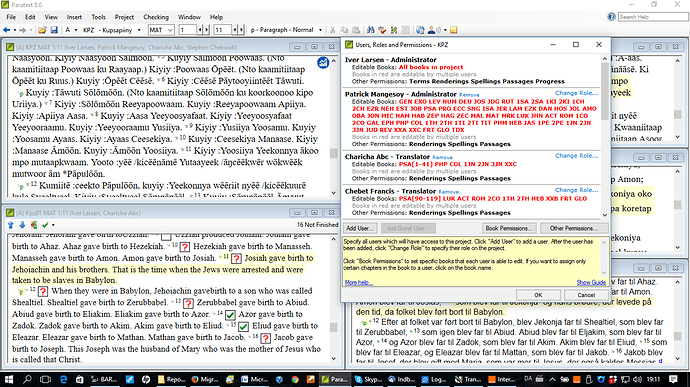The image size is (690, 387).
Task: Click the taskbar search magnifier
Action: [27, 379]
